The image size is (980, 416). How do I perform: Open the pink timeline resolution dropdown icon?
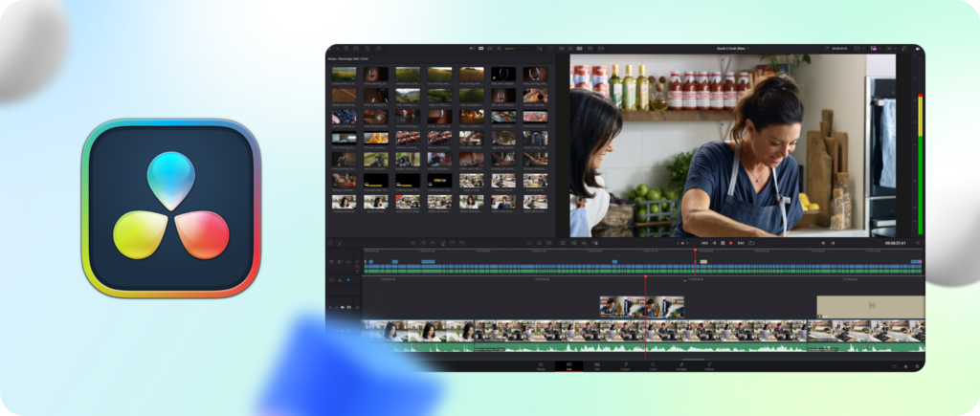[x=874, y=48]
